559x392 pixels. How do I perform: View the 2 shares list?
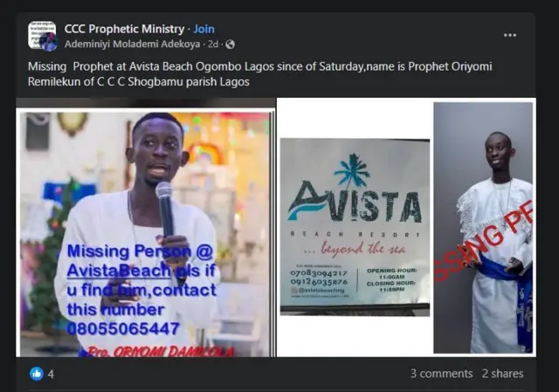coord(503,374)
